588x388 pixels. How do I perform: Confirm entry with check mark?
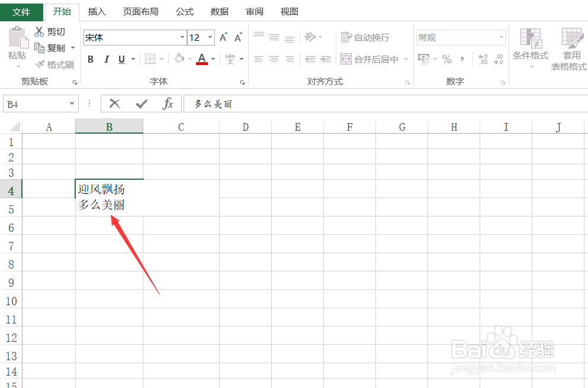pos(142,104)
